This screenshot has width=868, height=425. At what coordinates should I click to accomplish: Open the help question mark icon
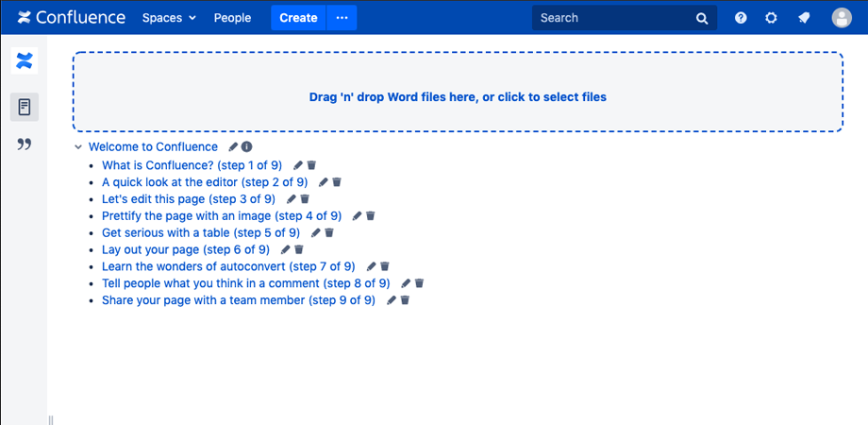click(x=741, y=18)
